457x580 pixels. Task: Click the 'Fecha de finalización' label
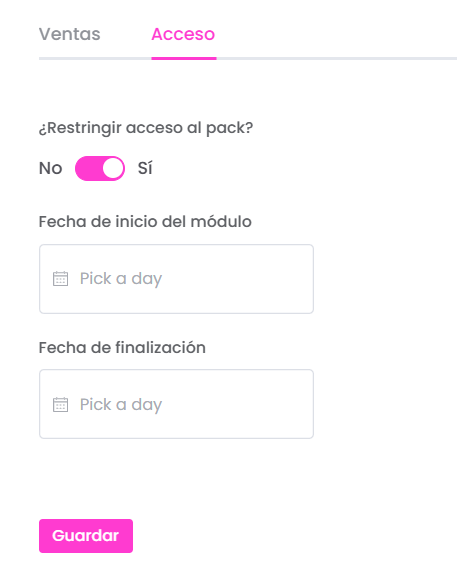[122, 348]
